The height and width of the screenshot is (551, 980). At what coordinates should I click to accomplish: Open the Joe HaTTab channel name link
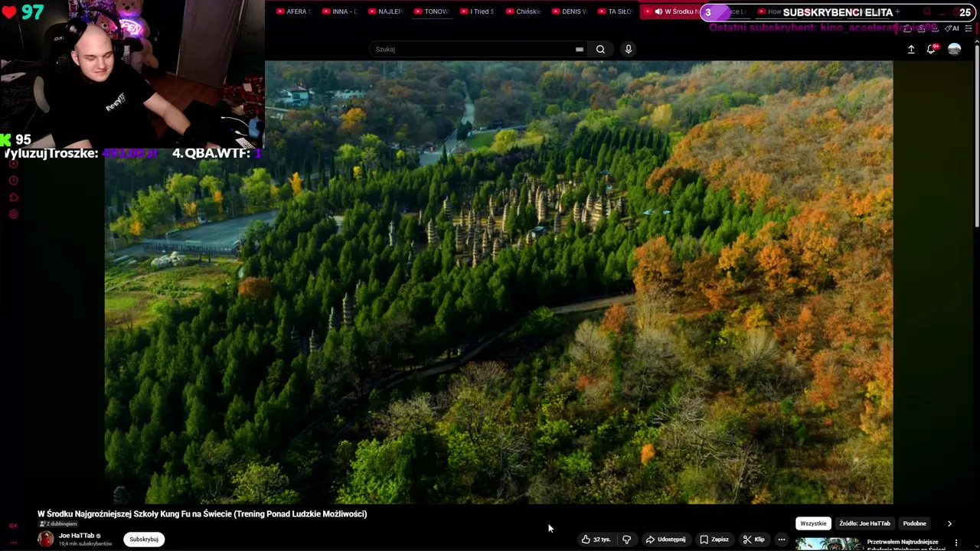click(77, 536)
